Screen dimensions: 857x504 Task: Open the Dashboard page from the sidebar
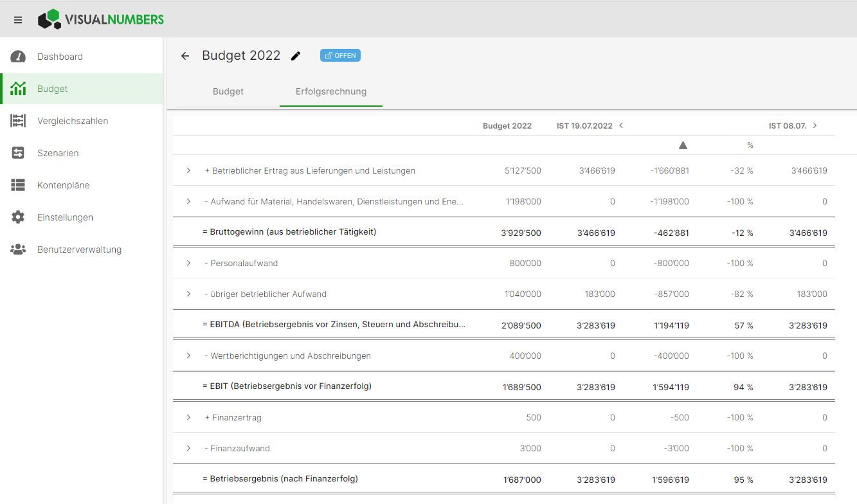[60, 57]
